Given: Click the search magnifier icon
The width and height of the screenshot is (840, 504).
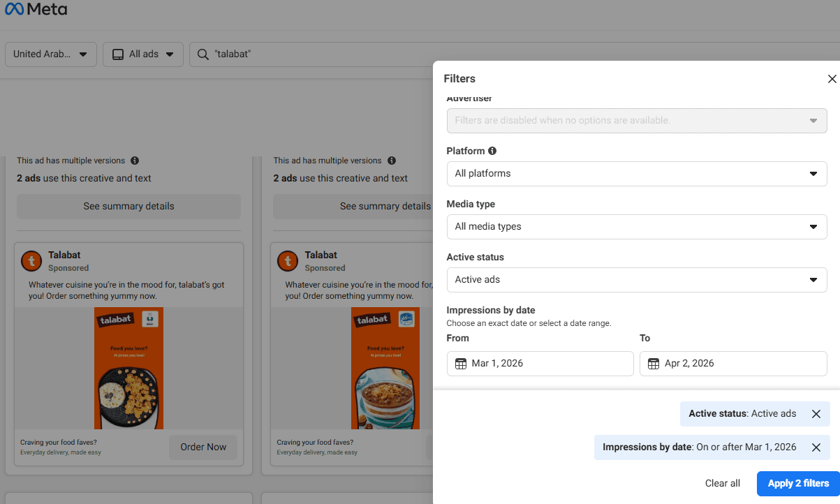Looking at the screenshot, I should [x=203, y=54].
